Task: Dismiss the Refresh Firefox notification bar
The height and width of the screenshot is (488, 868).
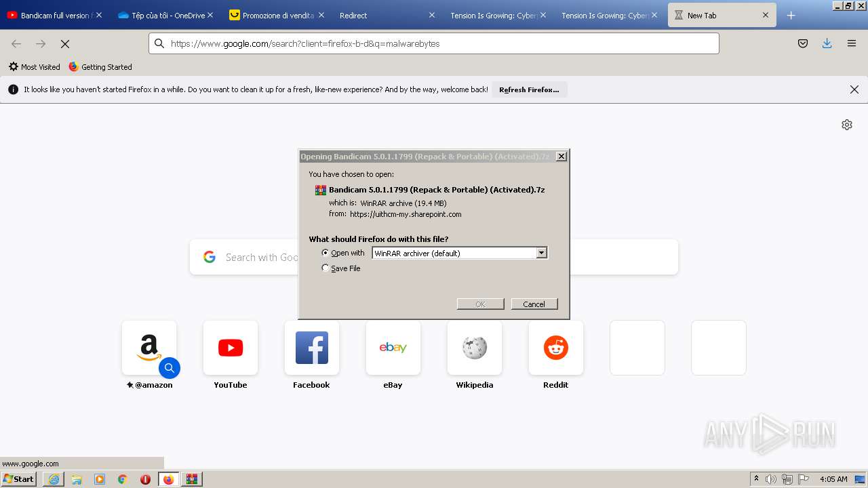Action: (854, 89)
